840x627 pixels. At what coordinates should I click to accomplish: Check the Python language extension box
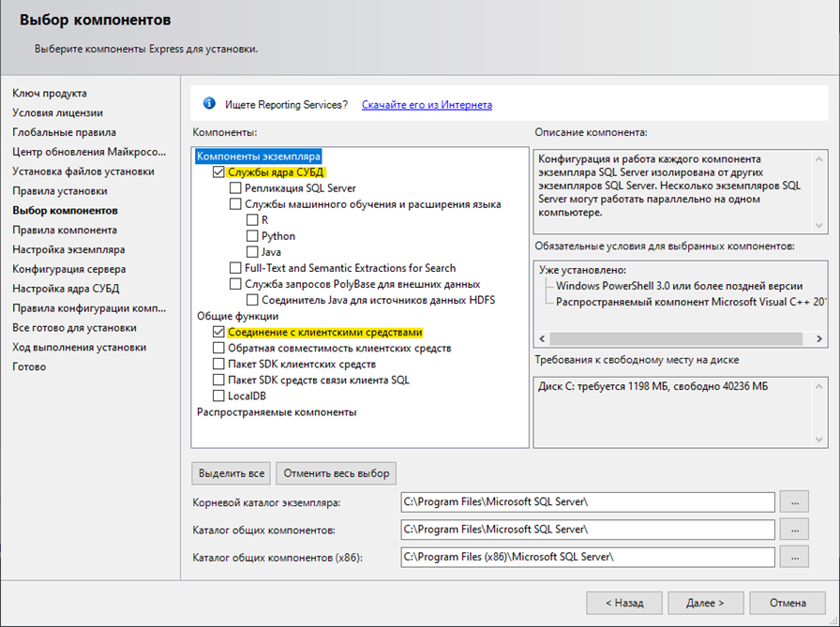click(x=253, y=236)
